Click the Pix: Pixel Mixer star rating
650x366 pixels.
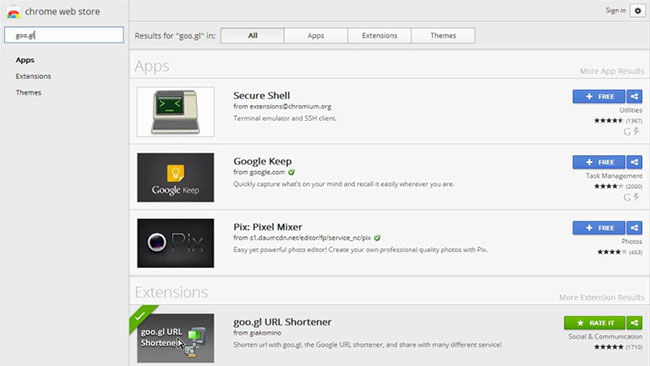(x=612, y=252)
